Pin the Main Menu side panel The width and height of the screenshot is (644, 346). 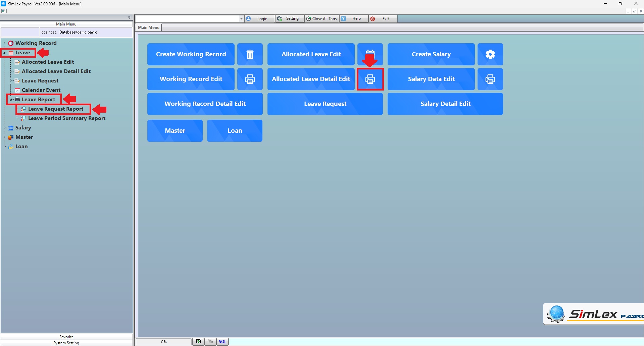[x=129, y=17]
